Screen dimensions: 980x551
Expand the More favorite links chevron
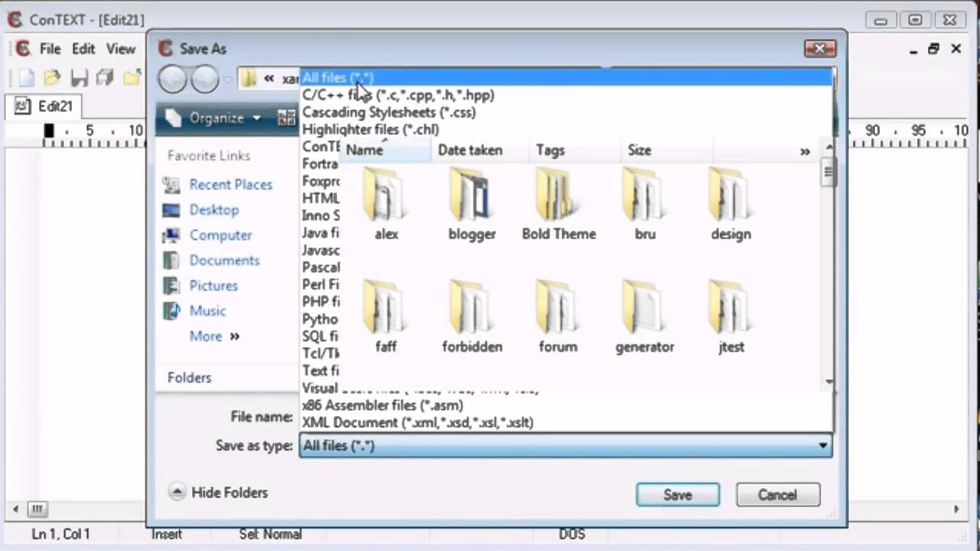click(x=234, y=336)
